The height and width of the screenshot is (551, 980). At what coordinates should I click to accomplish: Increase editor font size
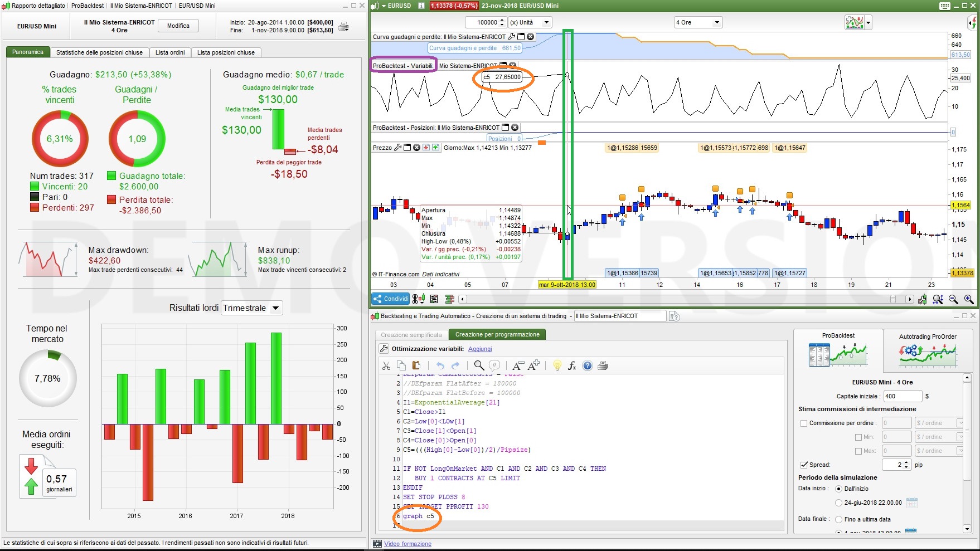point(533,365)
